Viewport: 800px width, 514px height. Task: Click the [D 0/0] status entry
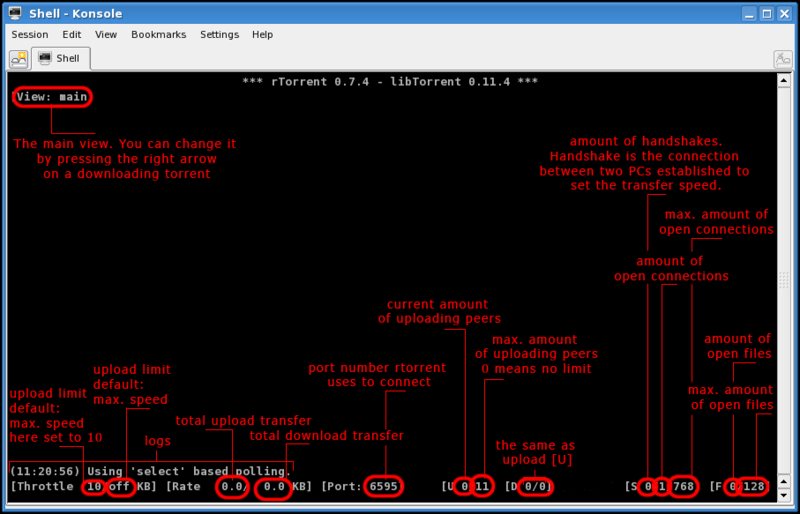(x=531, y=486)
